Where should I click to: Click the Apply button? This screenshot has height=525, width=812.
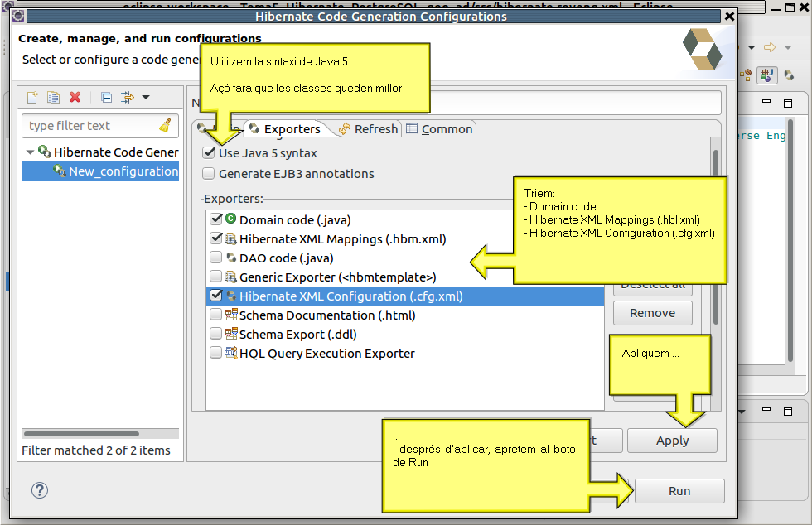672,441
